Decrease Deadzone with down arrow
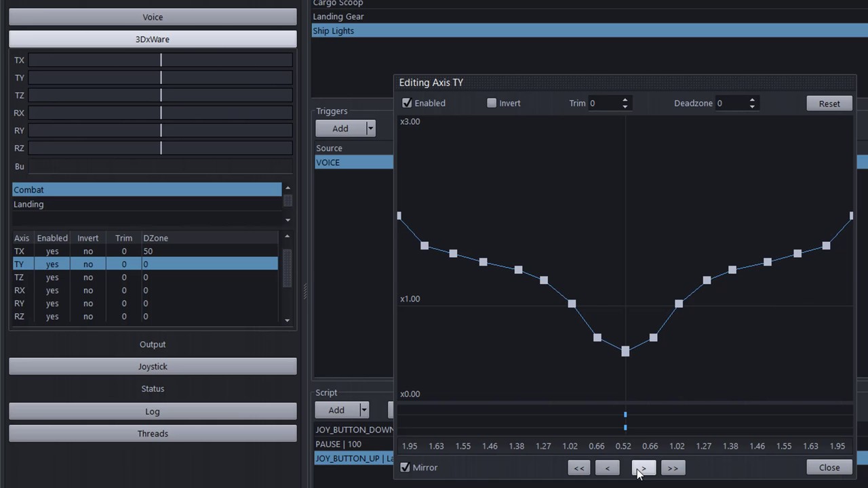This screenshot has height=488, width=868. (x=752, y=106)
